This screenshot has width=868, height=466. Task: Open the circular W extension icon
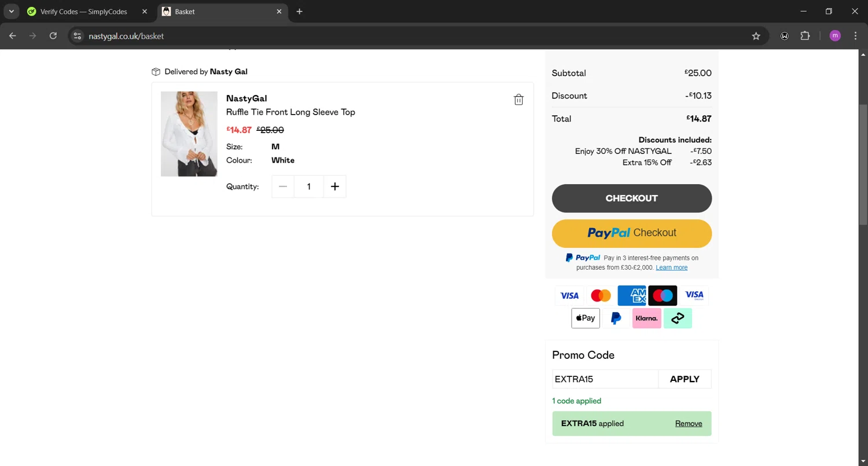click(785, 36)
